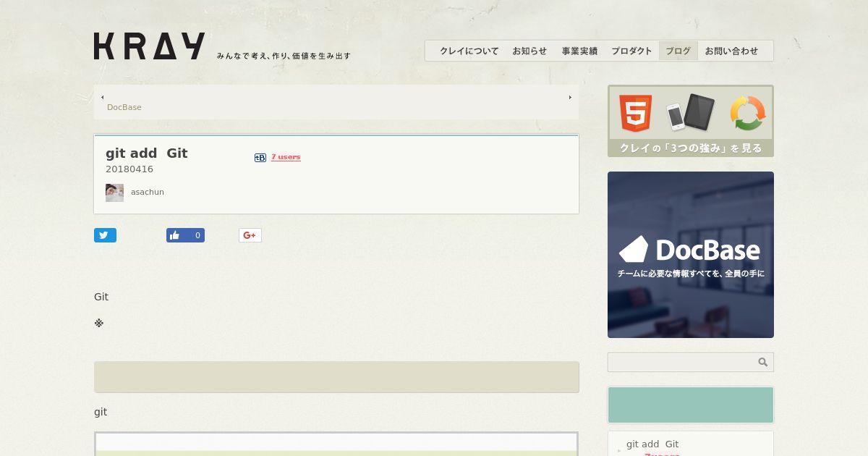Viewport: 868px width, 456px height.
Task: Click the Hatena bookmark B! icon
Action: 260,157
